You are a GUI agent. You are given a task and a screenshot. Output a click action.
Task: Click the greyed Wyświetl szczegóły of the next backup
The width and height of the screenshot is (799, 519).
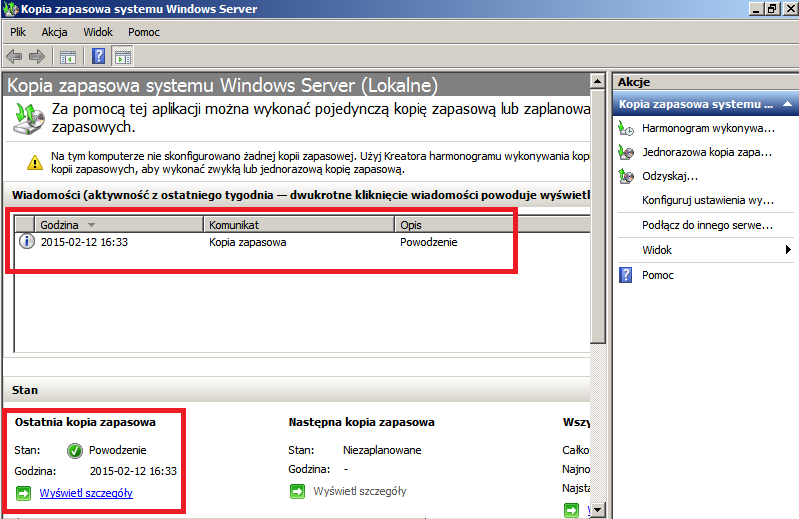360,491
